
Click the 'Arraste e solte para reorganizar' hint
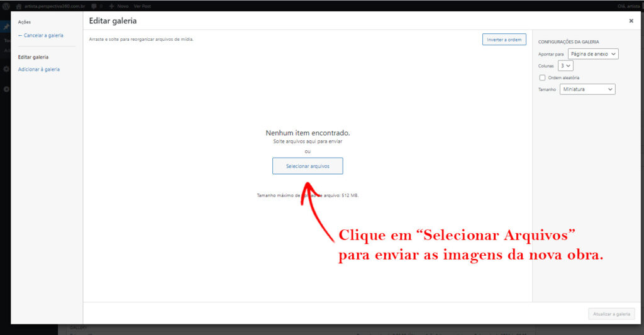(141, 40)
